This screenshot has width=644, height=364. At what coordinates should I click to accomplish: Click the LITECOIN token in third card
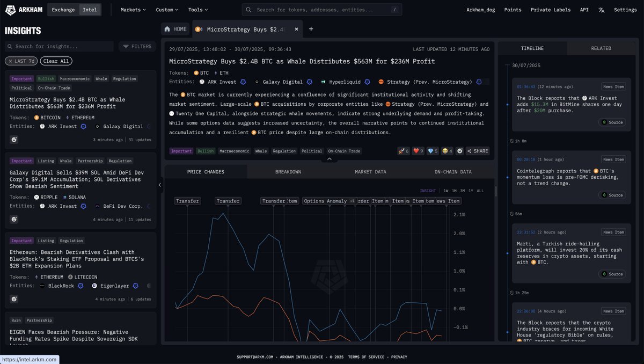(x=83, y=277)
